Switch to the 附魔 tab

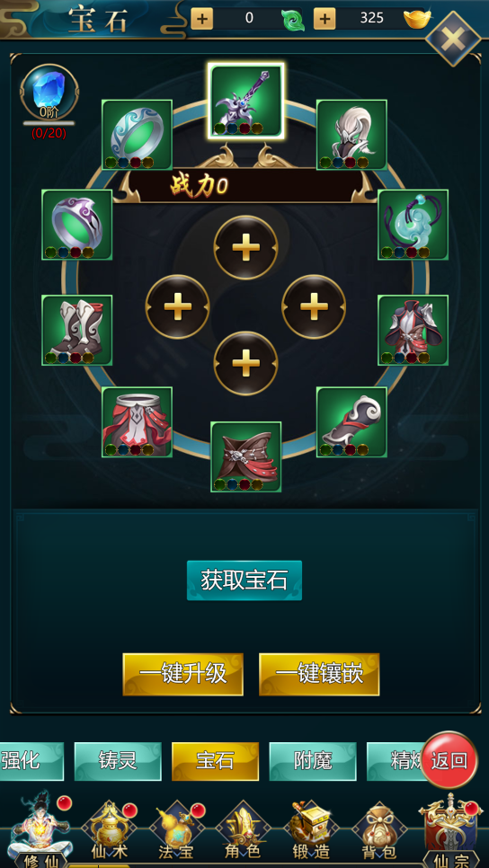tap(313, 761)
